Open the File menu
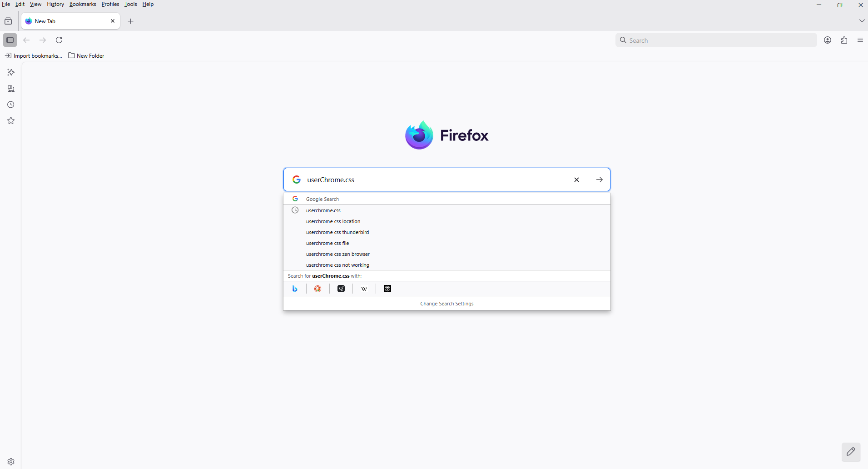868x469 pixels. point(6,4)
